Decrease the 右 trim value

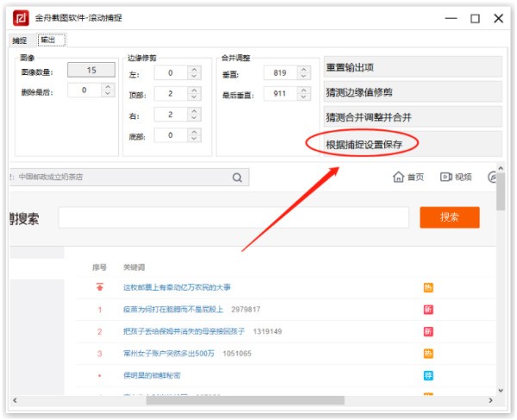point(194,118)
